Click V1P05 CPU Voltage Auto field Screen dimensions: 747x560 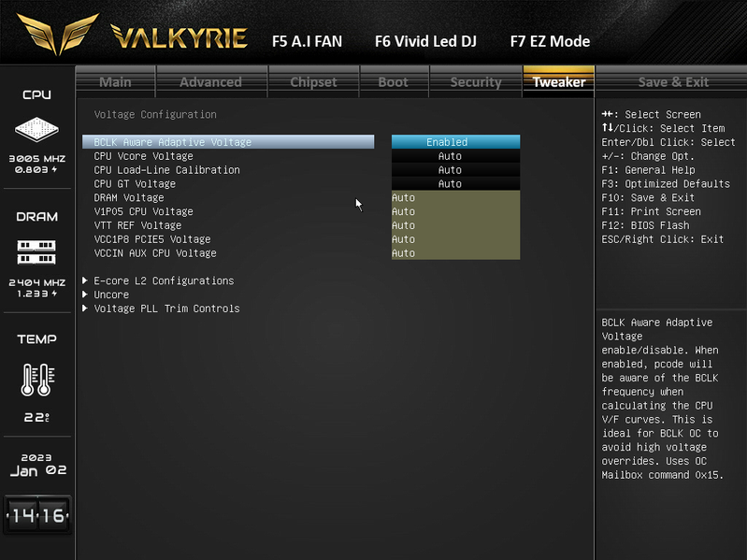[455, 211]
